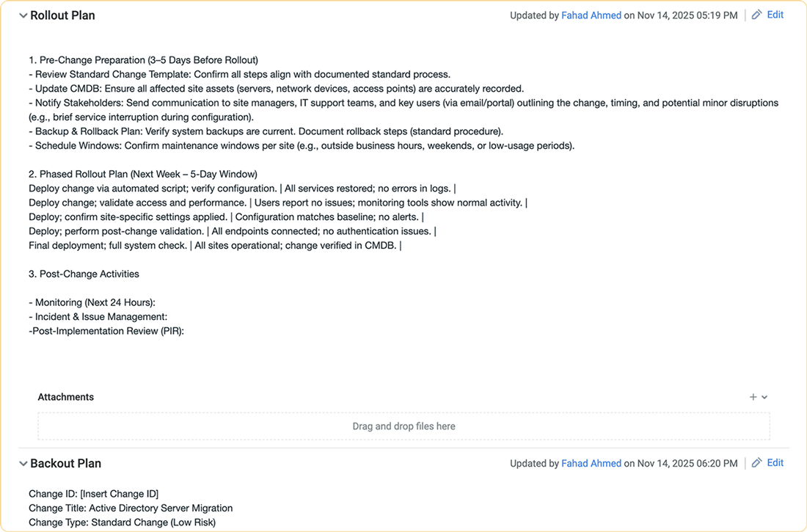This screenshot has height=532, width=807.
Task: Click the plus icon in Attachments
Action: [x=753, y=397]
